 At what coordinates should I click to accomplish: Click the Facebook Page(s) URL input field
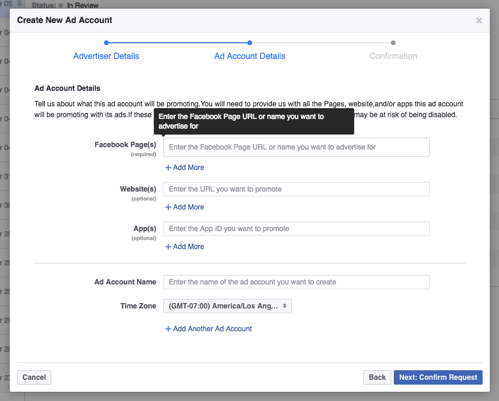point(296,147)
